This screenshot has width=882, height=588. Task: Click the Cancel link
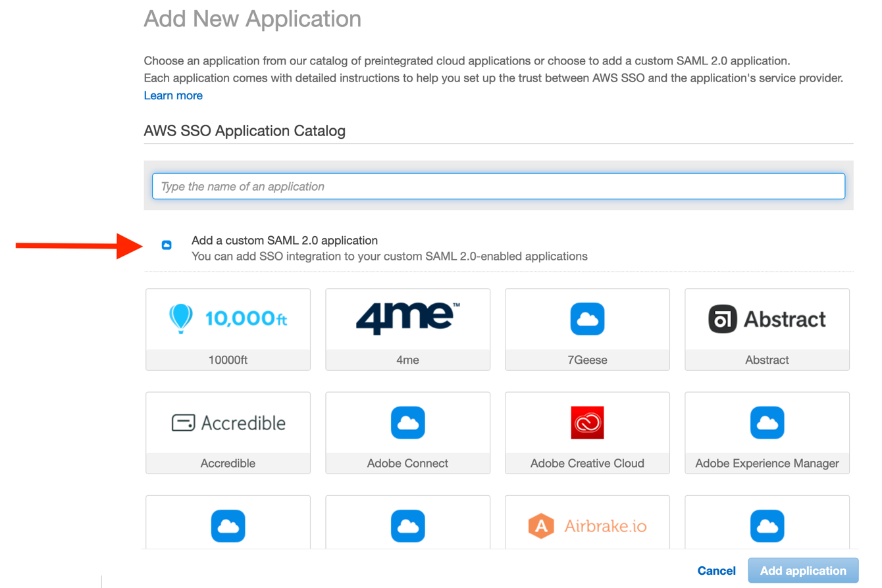pyautogui.click(x=717, y=570)
